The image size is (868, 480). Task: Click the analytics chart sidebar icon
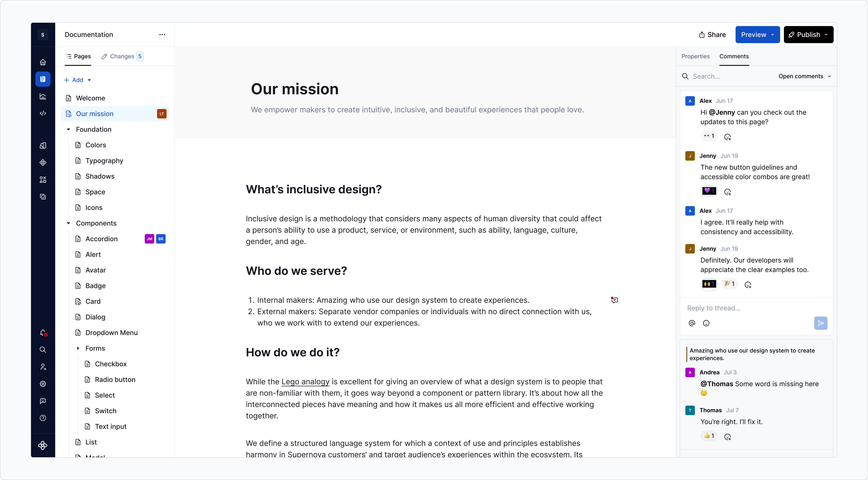pos(43,96)
